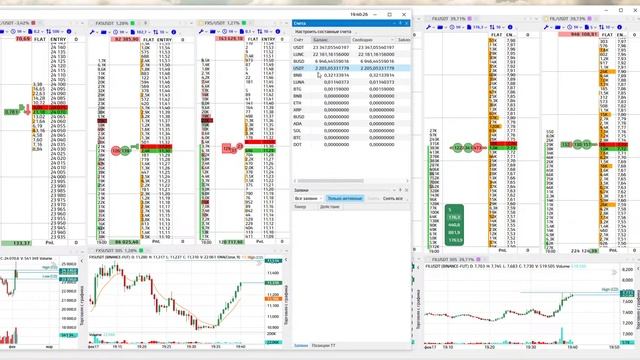
Task: Click folder icon in FXS/USDT 1,28% order book
Action: (x=104, y=32)
